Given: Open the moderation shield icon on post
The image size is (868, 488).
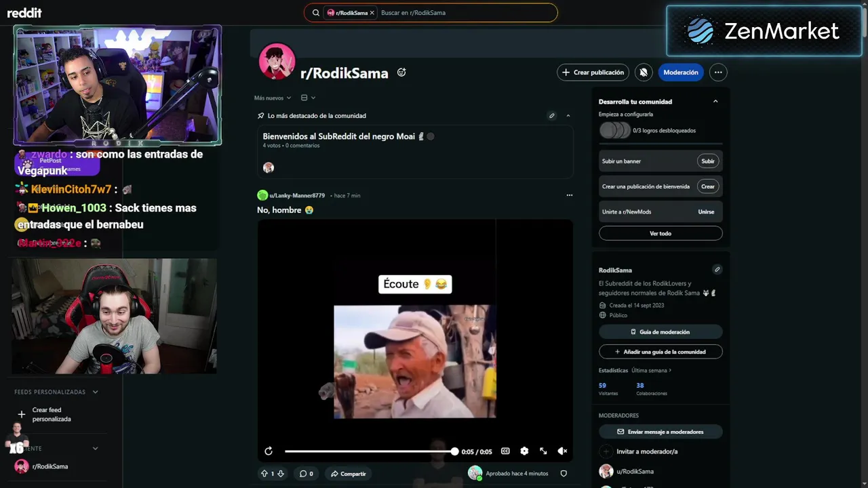Looking at the screenshot, I should (564, 474).
